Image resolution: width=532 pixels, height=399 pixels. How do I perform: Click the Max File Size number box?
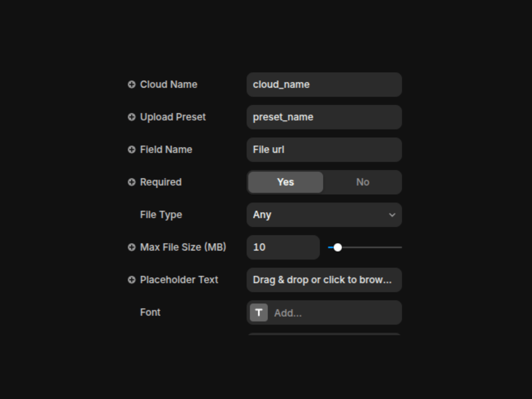(283, 247)
